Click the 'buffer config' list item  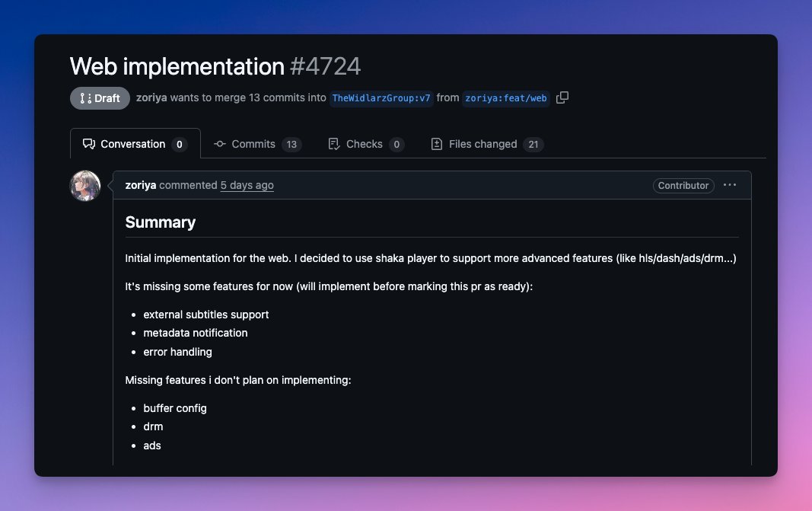pyautogui.click(x=175, y=408)
